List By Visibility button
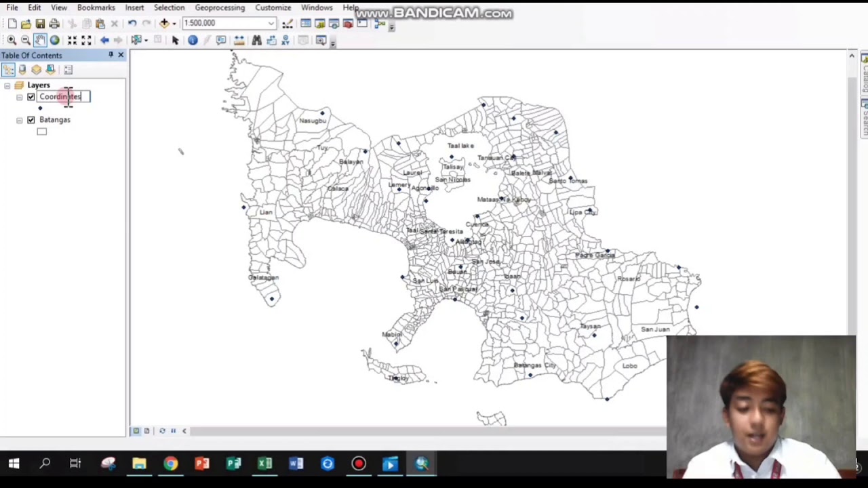This screenshot has width=868, height=488. coord(37,69)
